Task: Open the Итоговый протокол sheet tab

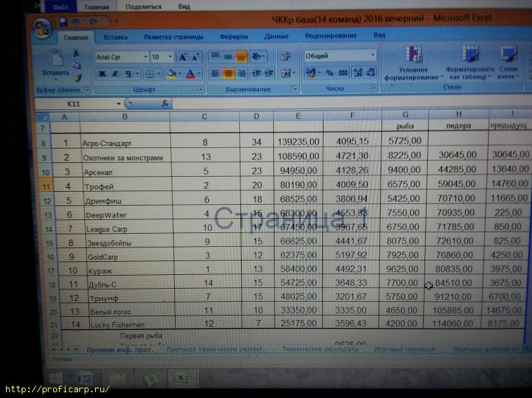Action: pos(404,350)
